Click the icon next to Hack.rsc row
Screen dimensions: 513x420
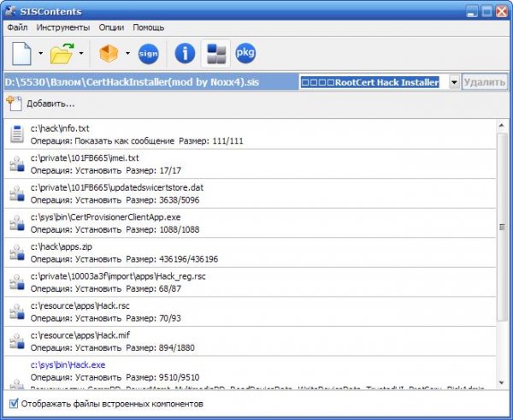coord(17,311)
